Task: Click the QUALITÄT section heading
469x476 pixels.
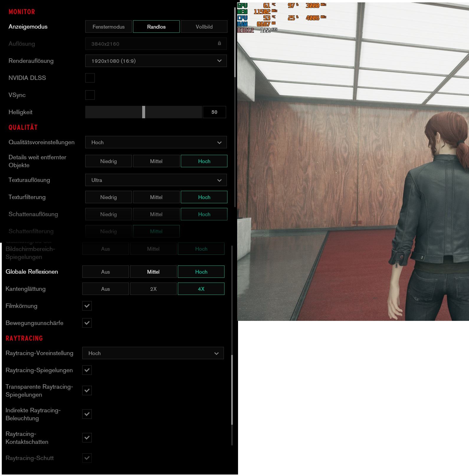Action: (23, 127)
